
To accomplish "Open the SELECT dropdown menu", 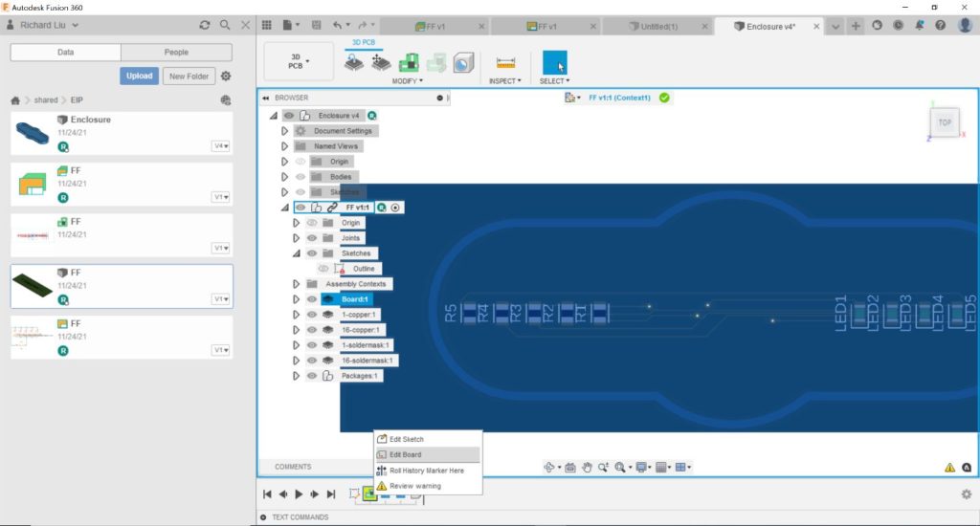I will (554, 81).
